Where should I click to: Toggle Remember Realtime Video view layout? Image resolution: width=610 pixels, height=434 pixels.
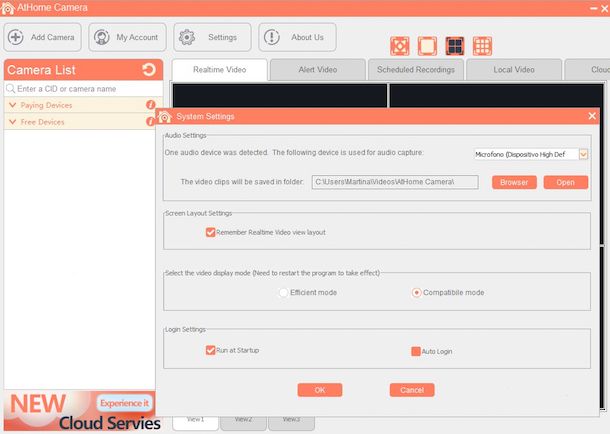(x=210, y=232)
